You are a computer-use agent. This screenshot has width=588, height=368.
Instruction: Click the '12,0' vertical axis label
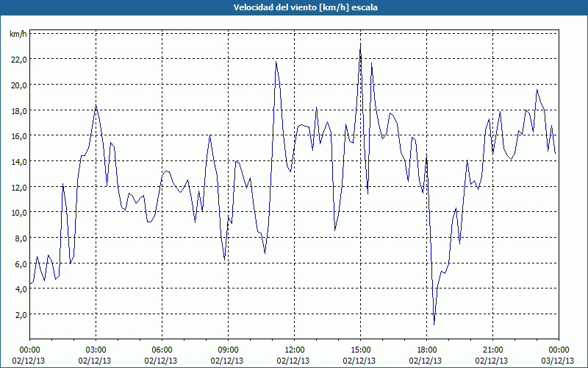(20, 187)
